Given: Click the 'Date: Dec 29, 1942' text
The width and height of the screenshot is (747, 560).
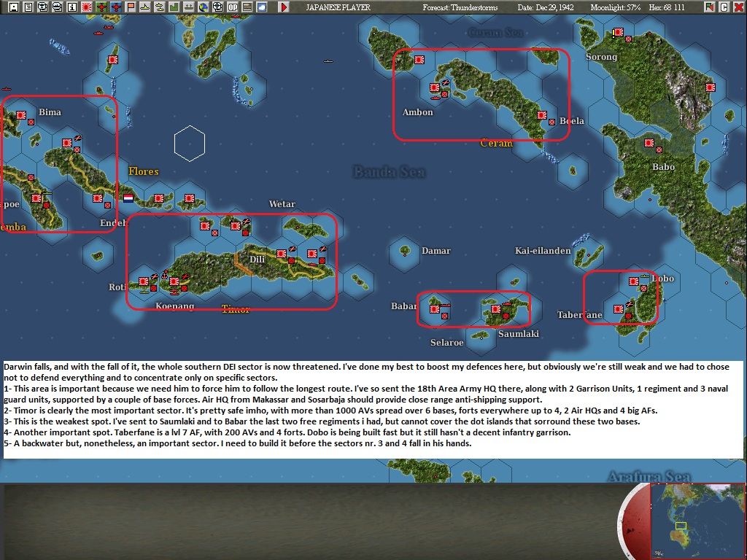Looking at the screenshot, I should pos(546,7).
